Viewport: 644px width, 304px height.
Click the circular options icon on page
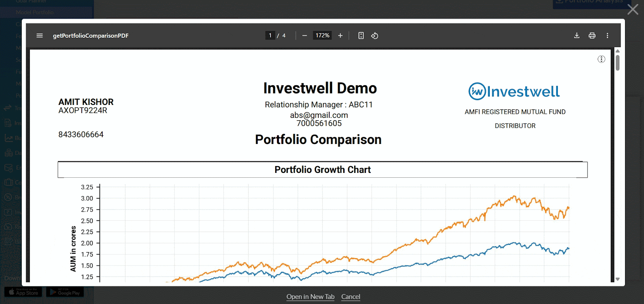601,59
